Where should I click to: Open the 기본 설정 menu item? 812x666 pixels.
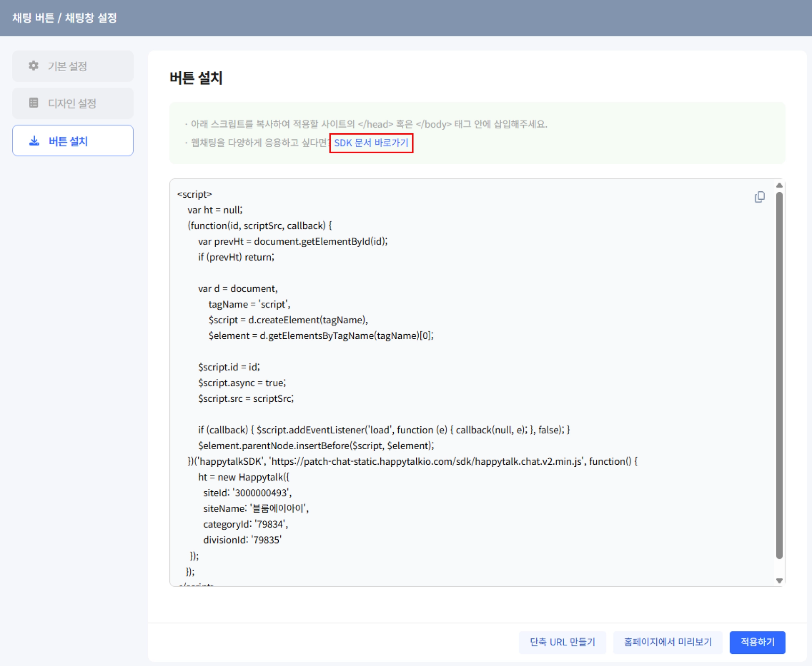pyautogui.click(x=73, y=66)
